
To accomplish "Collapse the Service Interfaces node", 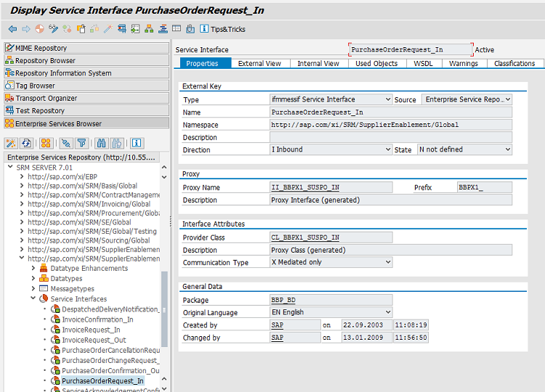I will coord(33,298).
